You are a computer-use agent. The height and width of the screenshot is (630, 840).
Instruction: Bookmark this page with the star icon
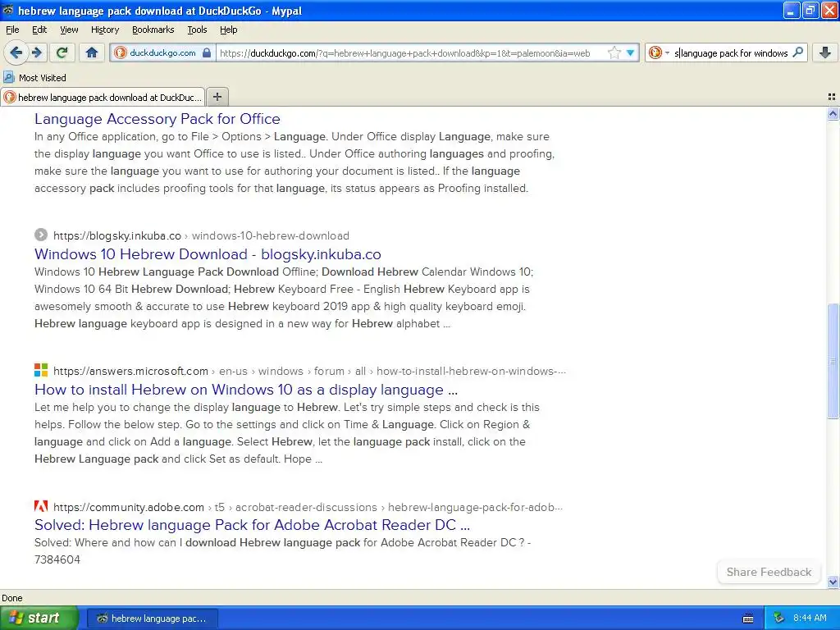(614, 52)
